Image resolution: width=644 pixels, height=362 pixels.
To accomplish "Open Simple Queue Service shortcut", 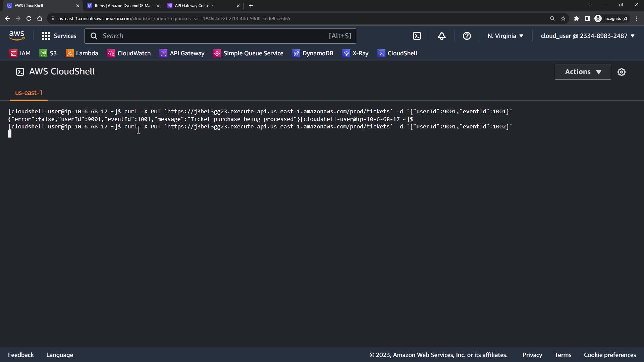I will [x=248, y=53].
